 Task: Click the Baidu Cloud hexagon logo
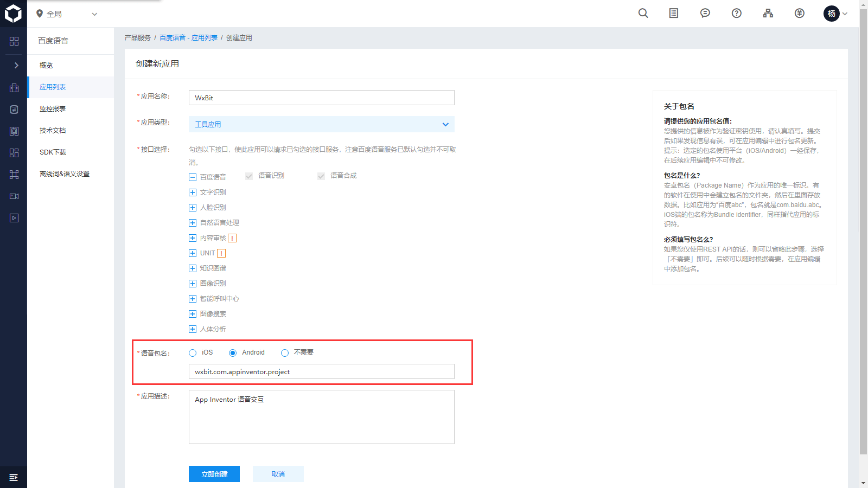click(x=13, y=14)
